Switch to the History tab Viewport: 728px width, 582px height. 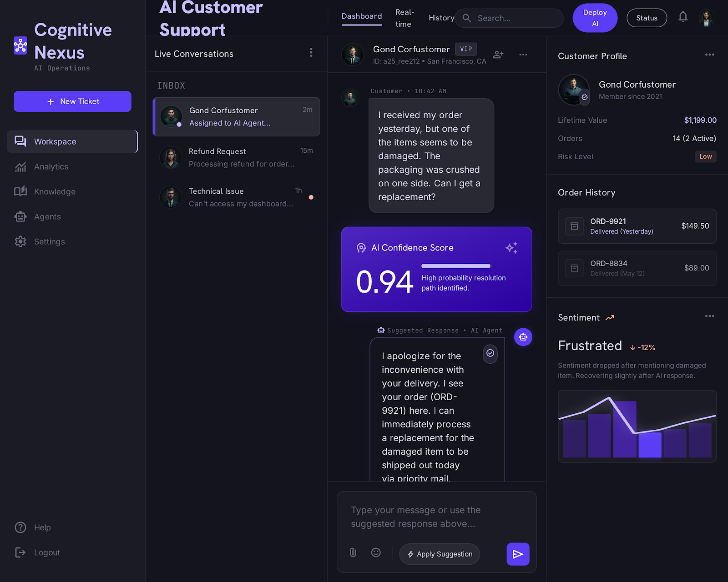[x=441, y=18]
